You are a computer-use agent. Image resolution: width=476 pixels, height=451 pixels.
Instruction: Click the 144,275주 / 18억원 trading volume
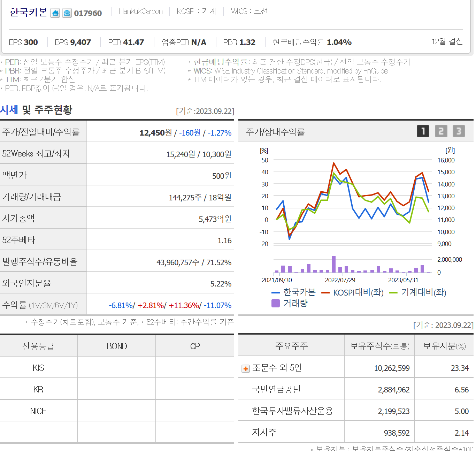click(x=200, y=198)
